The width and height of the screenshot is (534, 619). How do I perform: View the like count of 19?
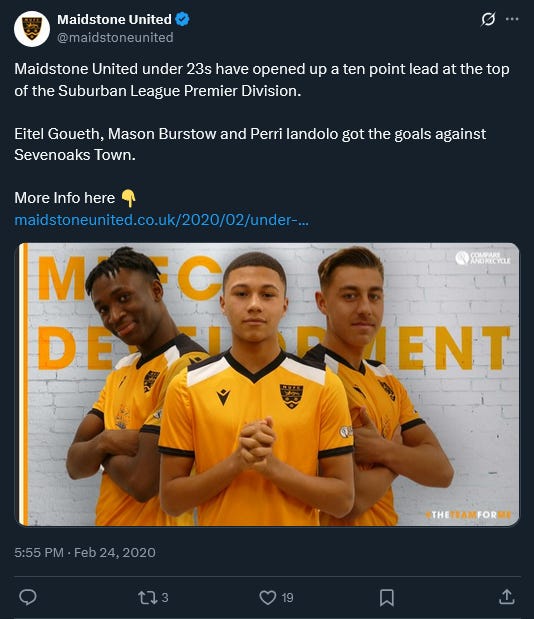[288, 598]
